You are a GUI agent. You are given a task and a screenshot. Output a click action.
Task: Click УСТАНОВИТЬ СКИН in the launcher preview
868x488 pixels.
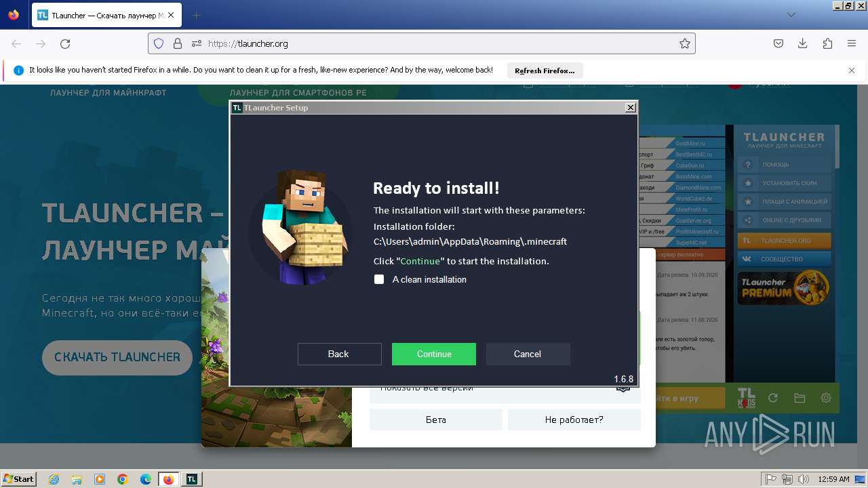(784, 183)
